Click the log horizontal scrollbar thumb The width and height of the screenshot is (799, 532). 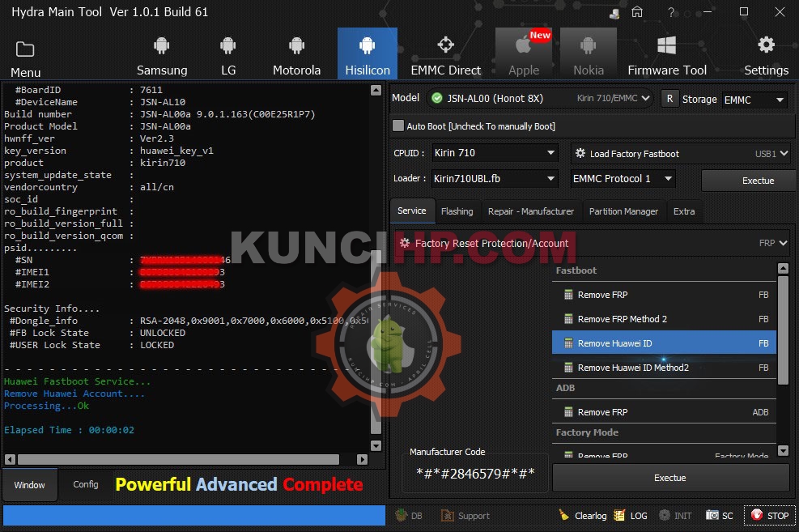click(178, 460)
